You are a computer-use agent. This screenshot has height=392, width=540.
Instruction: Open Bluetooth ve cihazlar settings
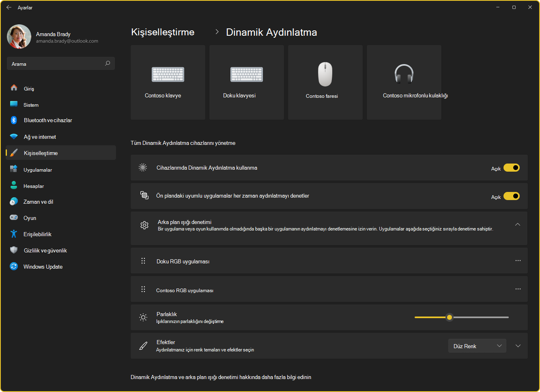coord(61,120)
